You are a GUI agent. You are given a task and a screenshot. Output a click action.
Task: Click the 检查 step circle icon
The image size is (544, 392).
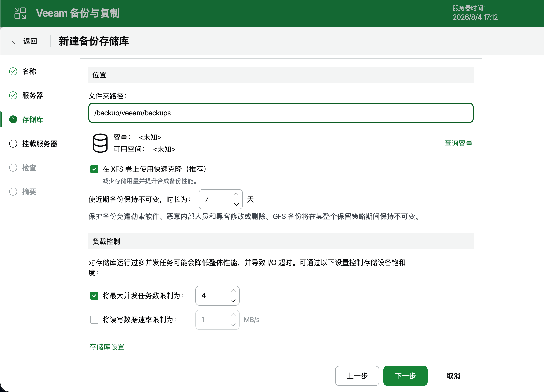coord(13,168)
